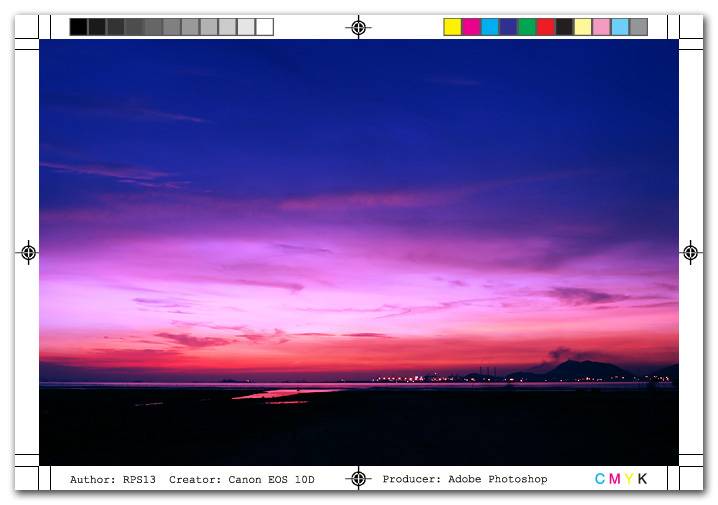Click the red swatch in the color bar

(x=546, y=27)
